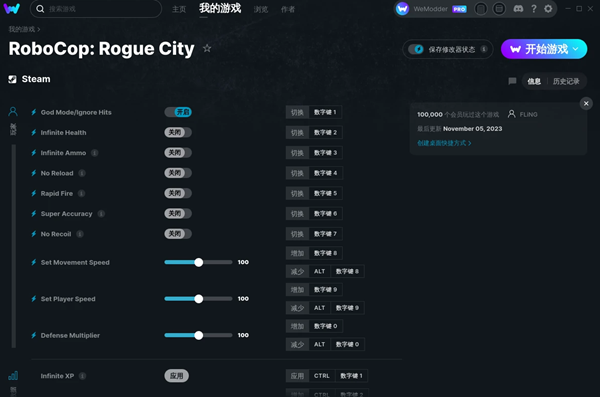Open the settings gear icon

[x=548, y=9]
